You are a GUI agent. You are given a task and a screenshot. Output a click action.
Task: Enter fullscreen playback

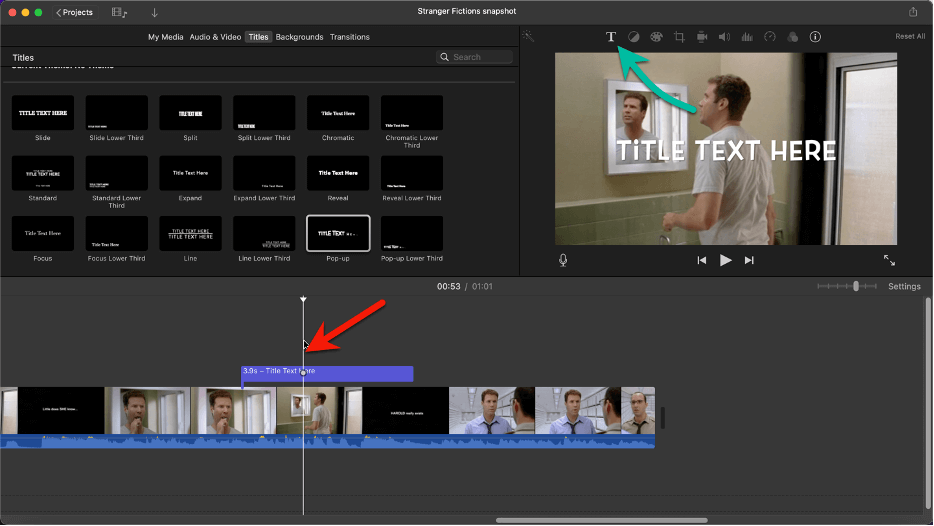[x=889, y=260]
